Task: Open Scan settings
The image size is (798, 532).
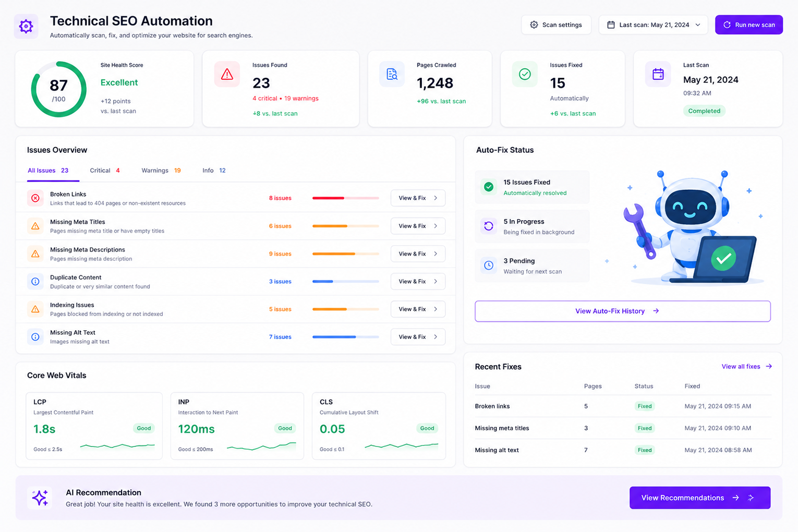Action: pos(556,25)
